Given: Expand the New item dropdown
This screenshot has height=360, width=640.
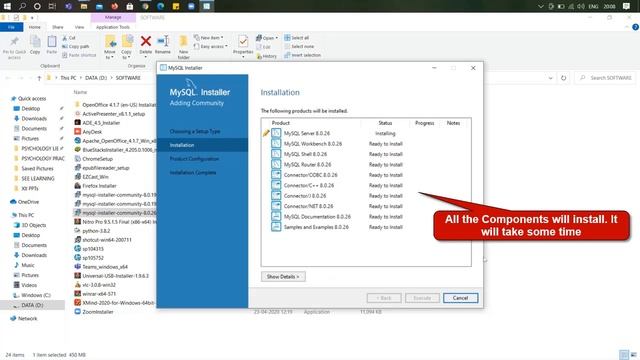Looking at the screenshot, I should point(209,38).
